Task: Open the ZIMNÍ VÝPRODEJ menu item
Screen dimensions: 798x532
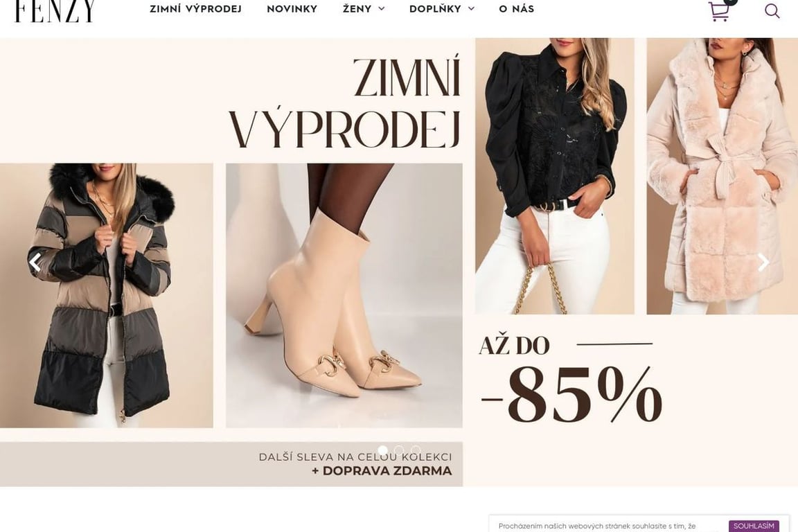Action: [195, 8]
